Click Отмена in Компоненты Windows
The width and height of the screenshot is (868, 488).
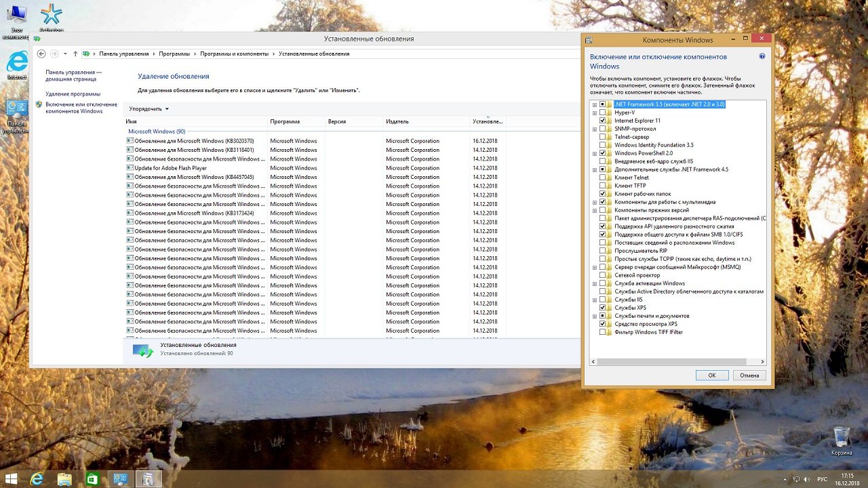[x=749, y=375]
